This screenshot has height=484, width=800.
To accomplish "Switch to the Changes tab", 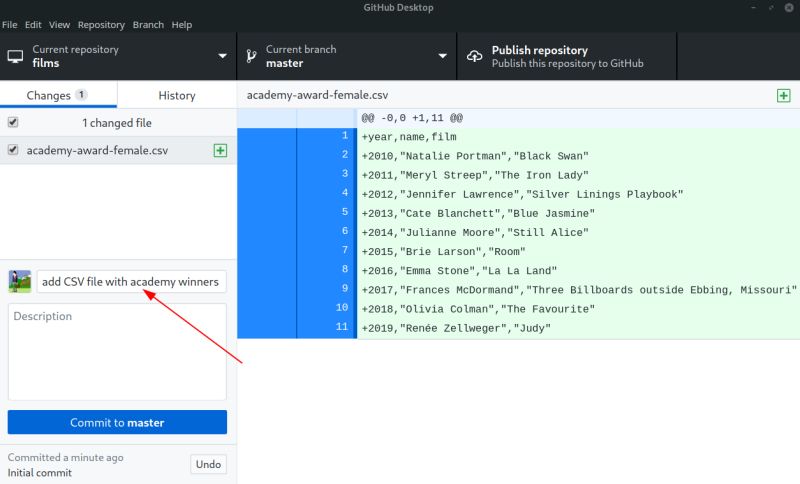I will click(58, 95).
